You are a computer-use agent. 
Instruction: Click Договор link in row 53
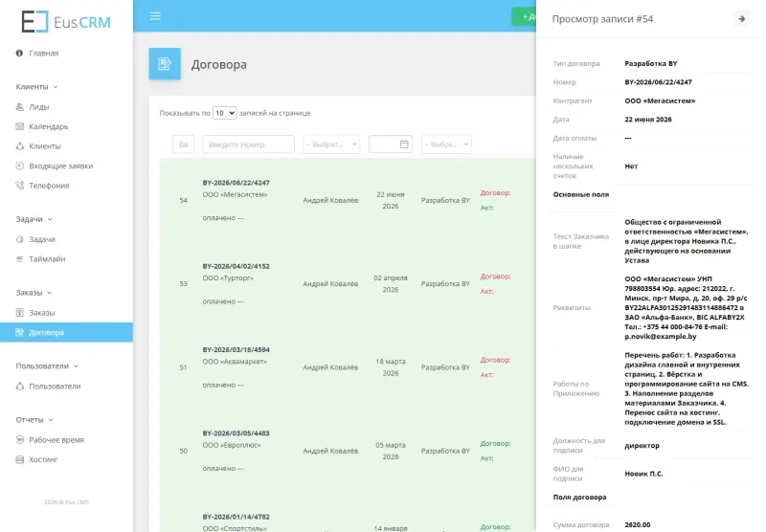[495, 277]
